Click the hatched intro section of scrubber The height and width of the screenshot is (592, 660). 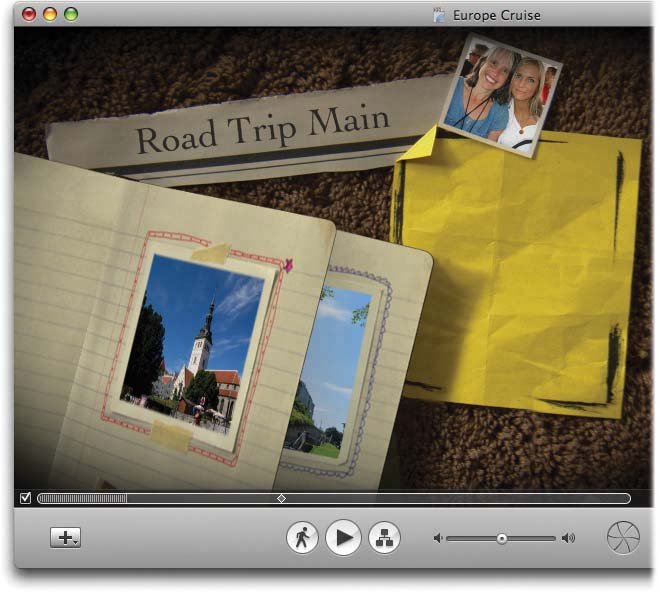point(83,498)
